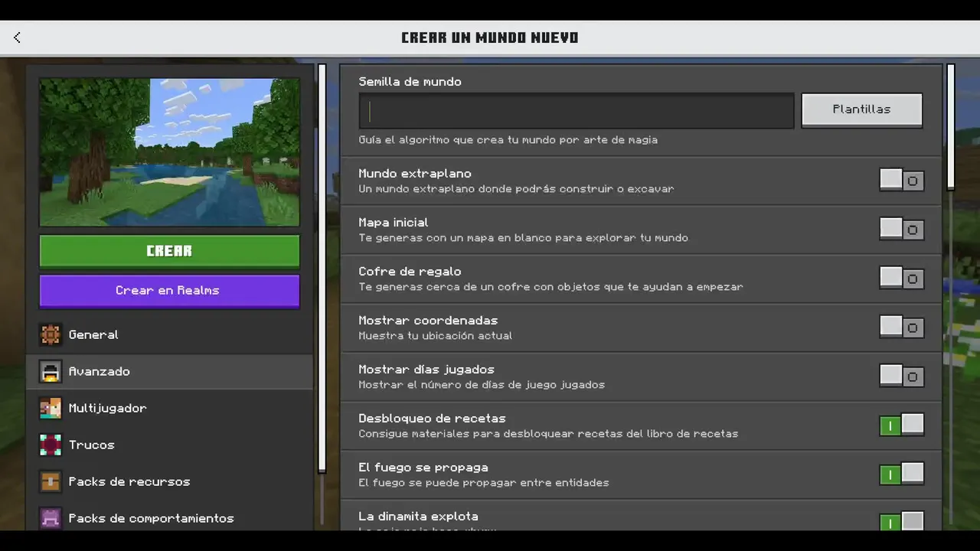Turn on the Mapa inicial toggle

pos(901,230)
